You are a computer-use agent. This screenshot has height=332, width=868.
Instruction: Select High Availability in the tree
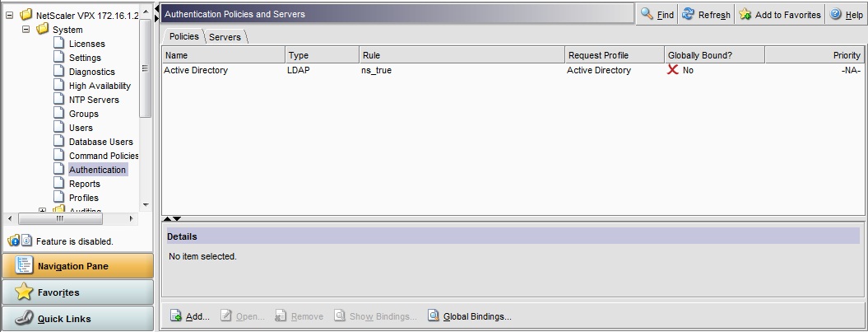pos(100,86)
